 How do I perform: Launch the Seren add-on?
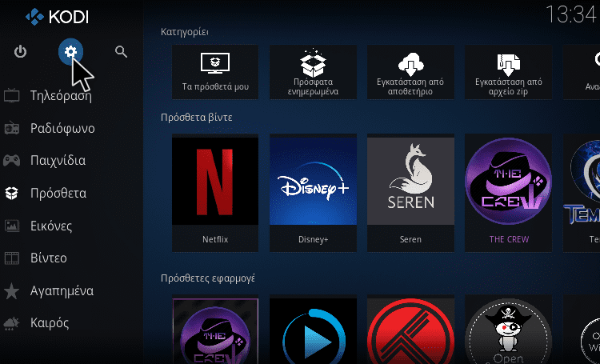410,193
